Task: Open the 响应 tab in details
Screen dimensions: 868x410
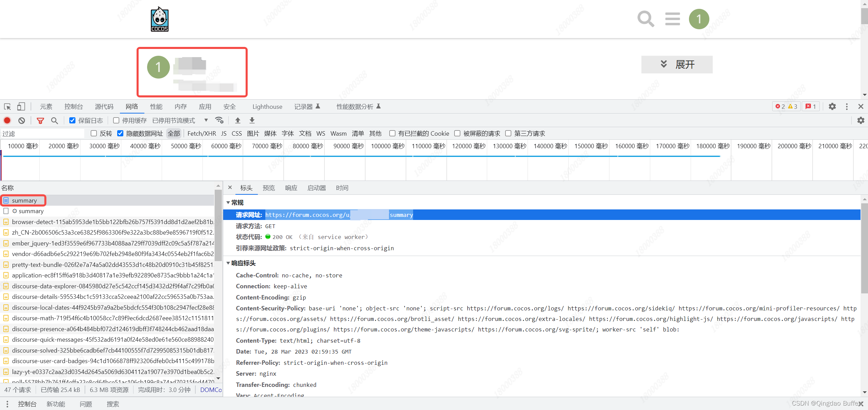Action: tap(291, 188)
